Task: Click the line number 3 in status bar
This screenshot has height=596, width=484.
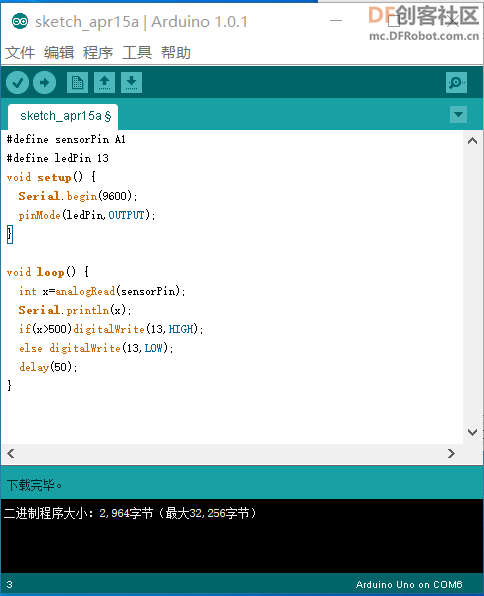Action: pyautogui.click(x=10, y=585)
